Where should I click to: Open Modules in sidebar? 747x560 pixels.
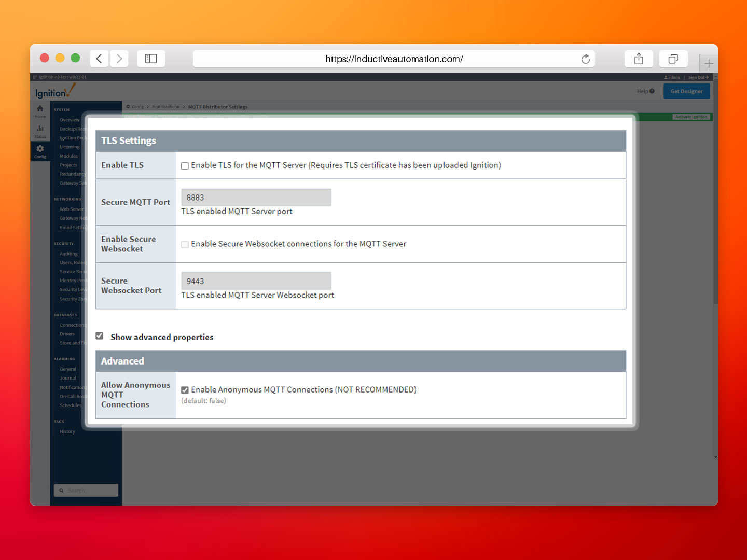tap(68, 156)
